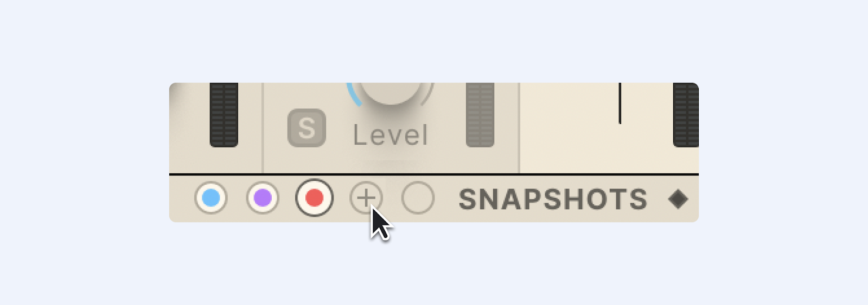Click the cream display panel area
The height and width of the screenshot is (305, 868).
[596, 128]
